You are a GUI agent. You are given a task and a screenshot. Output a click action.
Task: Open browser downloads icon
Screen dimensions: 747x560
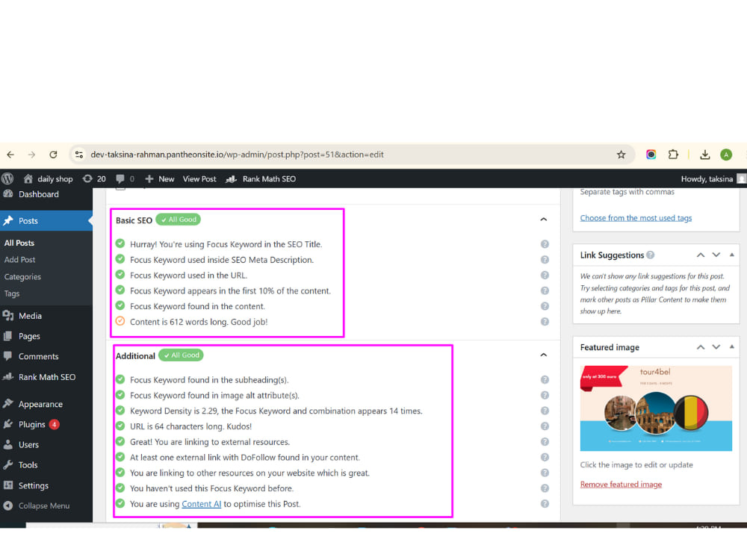(x=704, y=155)
